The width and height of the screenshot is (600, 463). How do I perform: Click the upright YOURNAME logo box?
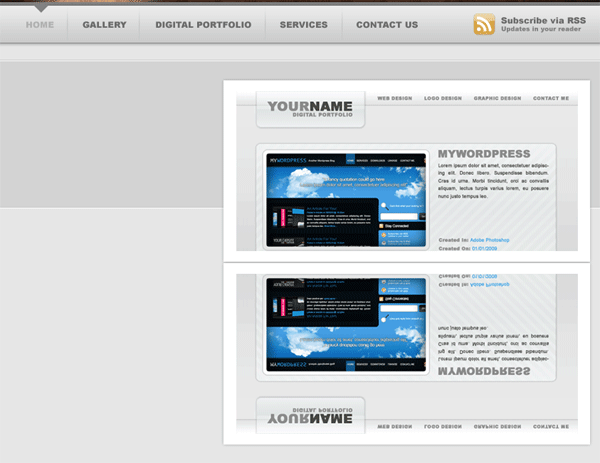pyautogui.click(x=310, y=109)
